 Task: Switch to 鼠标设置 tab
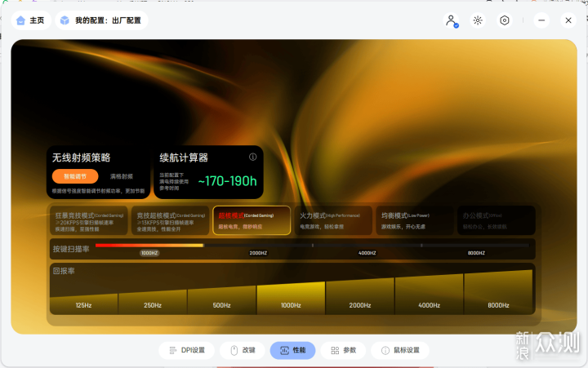pos(400,350)
